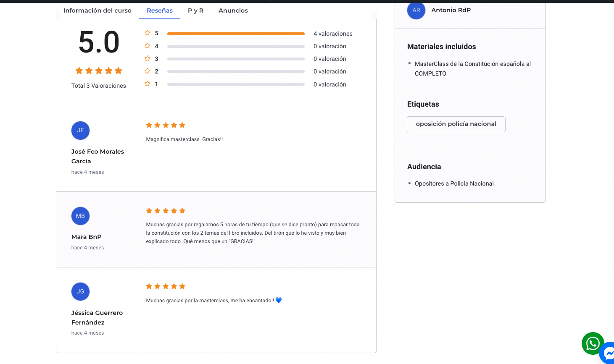Click the 5.0 average rating stars
The width and height of the screenshot is (614, 364).
click(x=99, y=71)
